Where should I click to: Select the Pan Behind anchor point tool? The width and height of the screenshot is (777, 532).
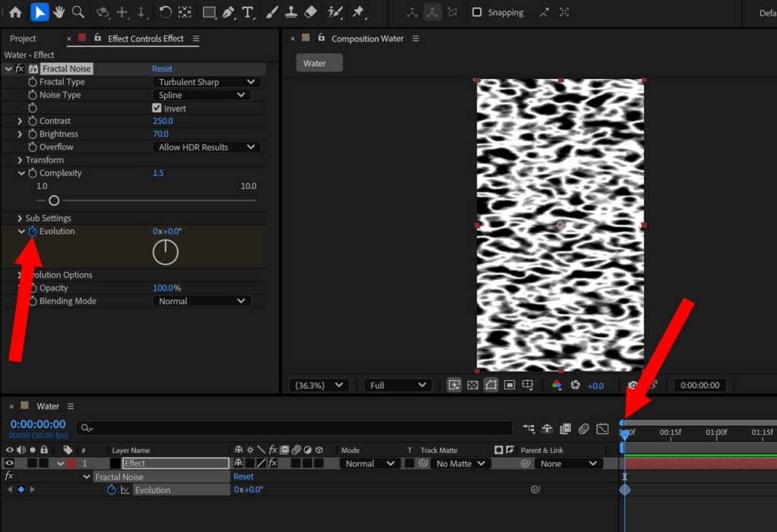click(x=185, y=12)
